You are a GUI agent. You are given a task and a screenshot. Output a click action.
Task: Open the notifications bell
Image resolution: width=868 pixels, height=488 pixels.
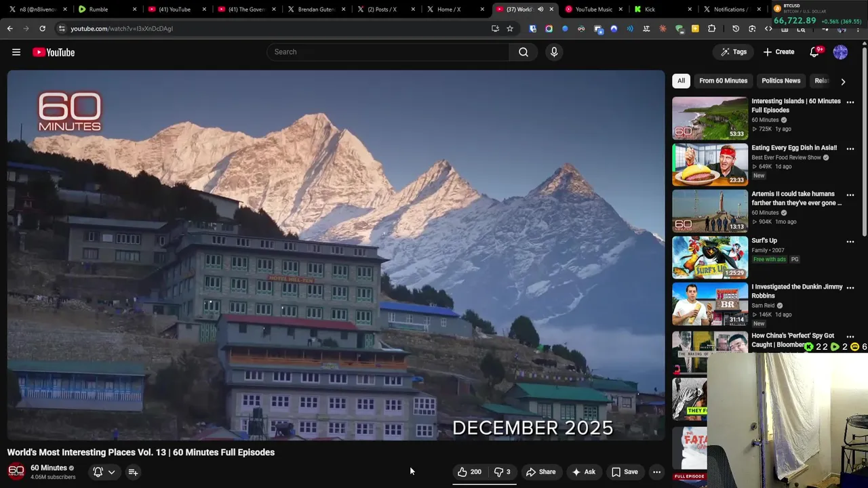[x=816, y=52]
